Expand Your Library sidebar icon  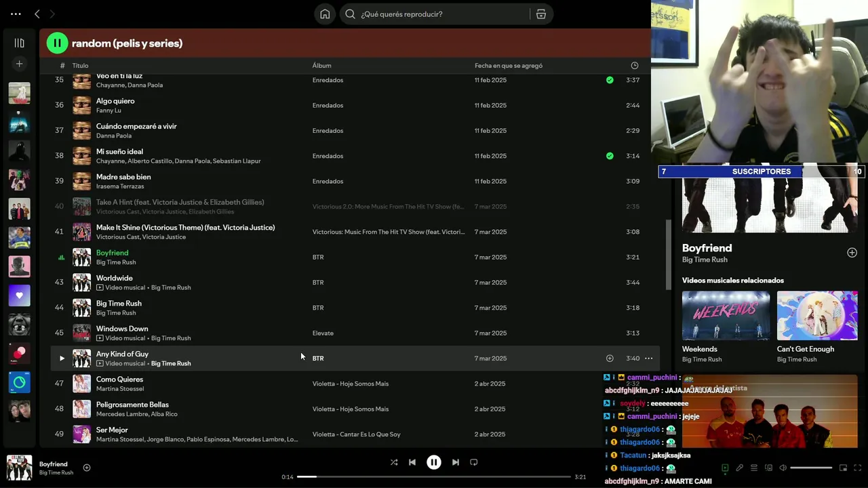point(19,43)
